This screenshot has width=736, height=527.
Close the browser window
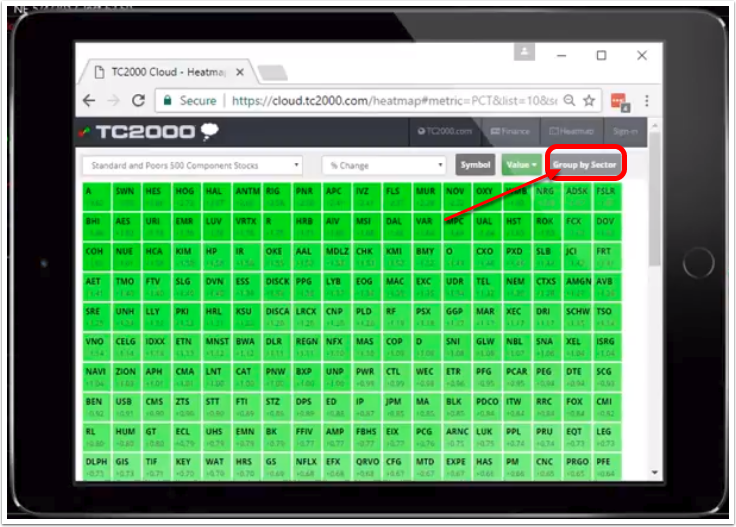(x=642, y=55)
